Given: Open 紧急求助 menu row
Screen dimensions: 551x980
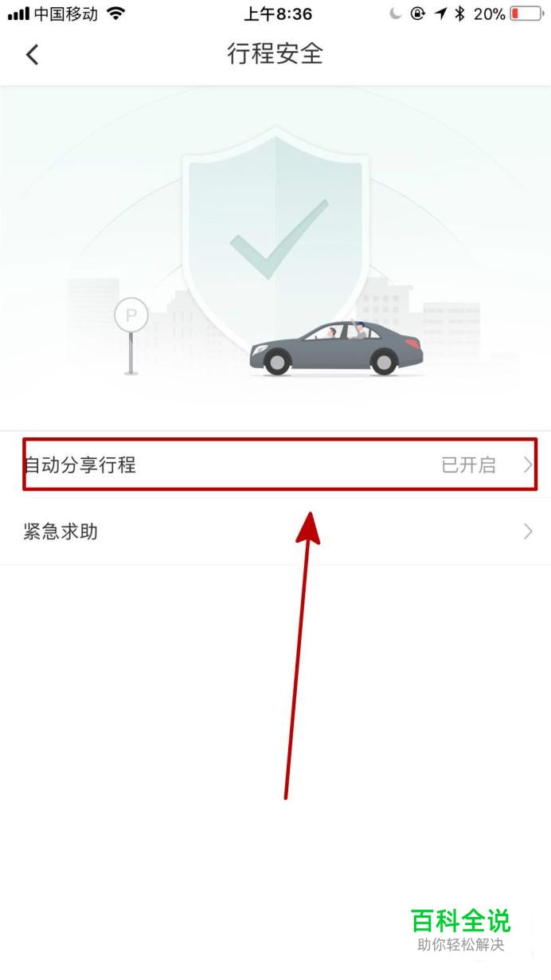Looking at the screenshot, I should tap(275, 531).
